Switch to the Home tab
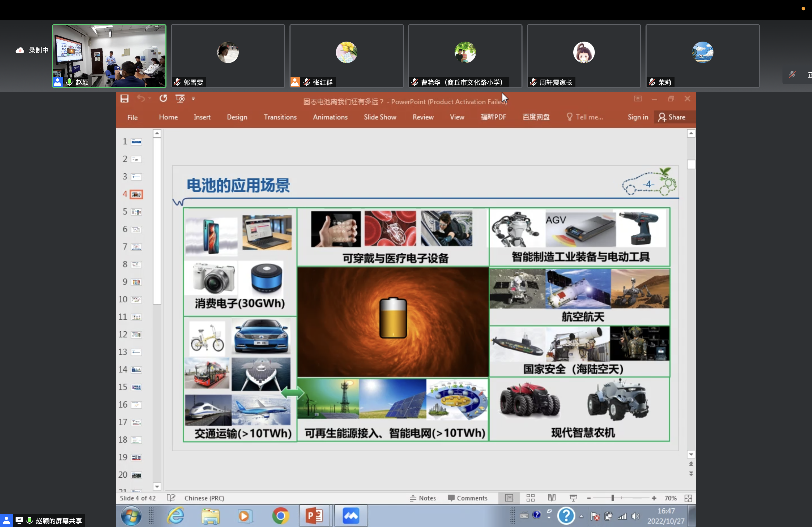Screen dimensions: 812x527 click(x=168, y=117)
